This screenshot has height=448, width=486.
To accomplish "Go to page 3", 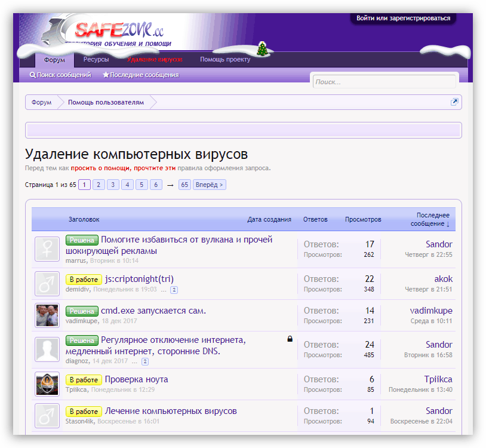I will coord(113,185).
